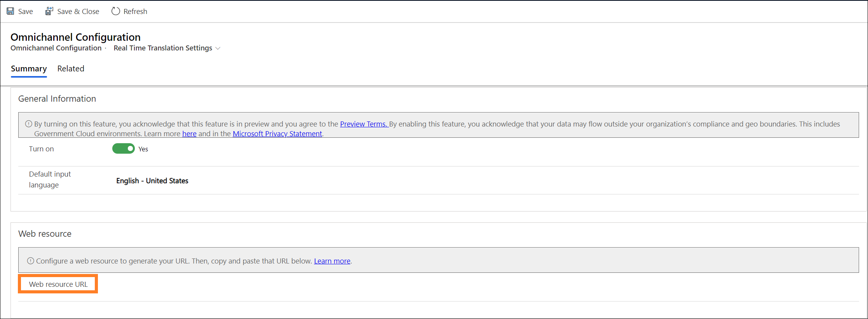The width and height of the screenshot is (868, 319).
Task: Open the Summary tab
Action: coord(29,69)
